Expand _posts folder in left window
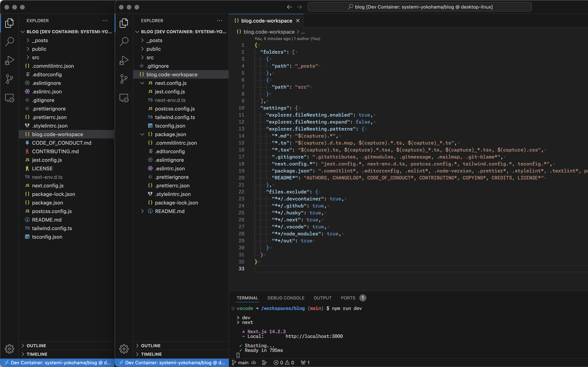588x367 pixels. (66, 40)
